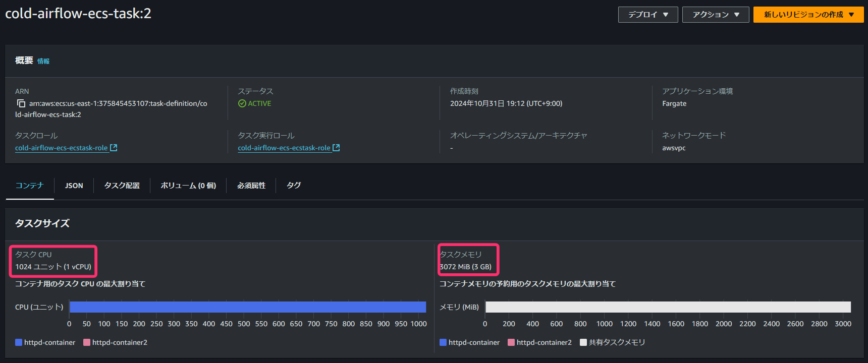Follow the task role cold-airflow-ecs-ecstask-role link

pyautogui.click(x=61, y=148)
